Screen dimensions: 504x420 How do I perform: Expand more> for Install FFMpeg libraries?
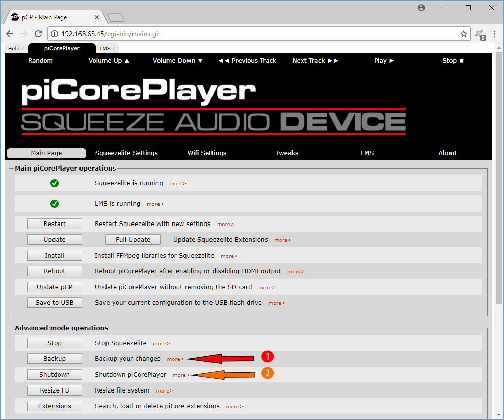[229, 256]
